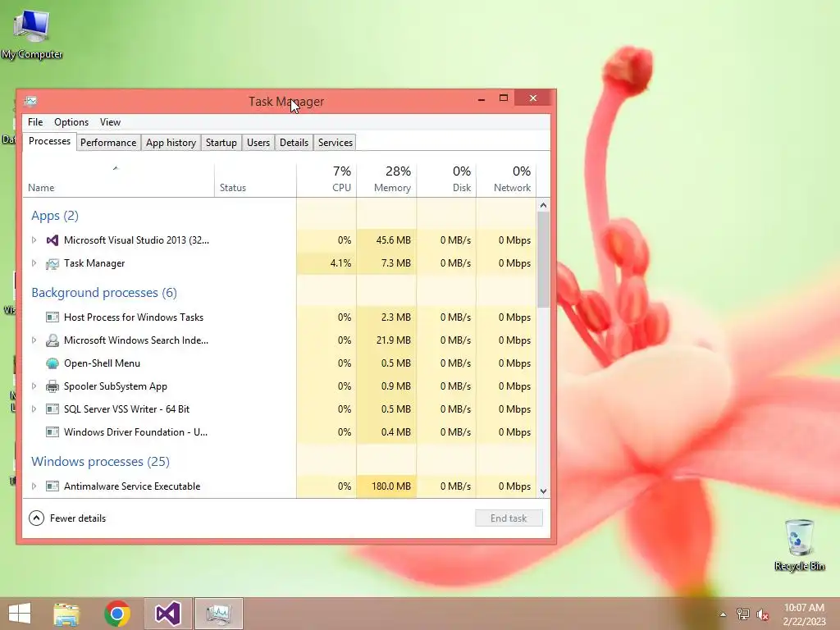
Task: Select the Apps (2) group heading
Action: coord(55,216)
